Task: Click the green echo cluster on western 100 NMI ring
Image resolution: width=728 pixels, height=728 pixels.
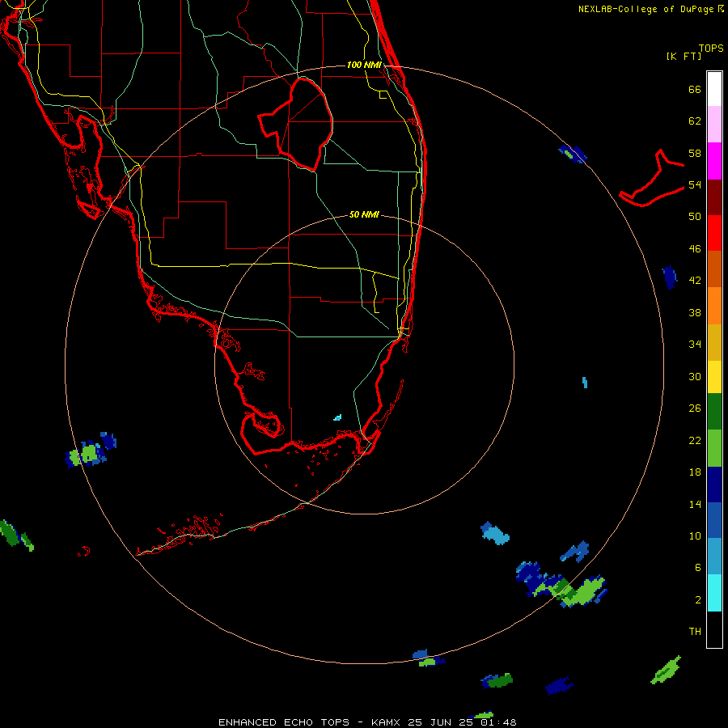Action: click(x=87, y=454)
